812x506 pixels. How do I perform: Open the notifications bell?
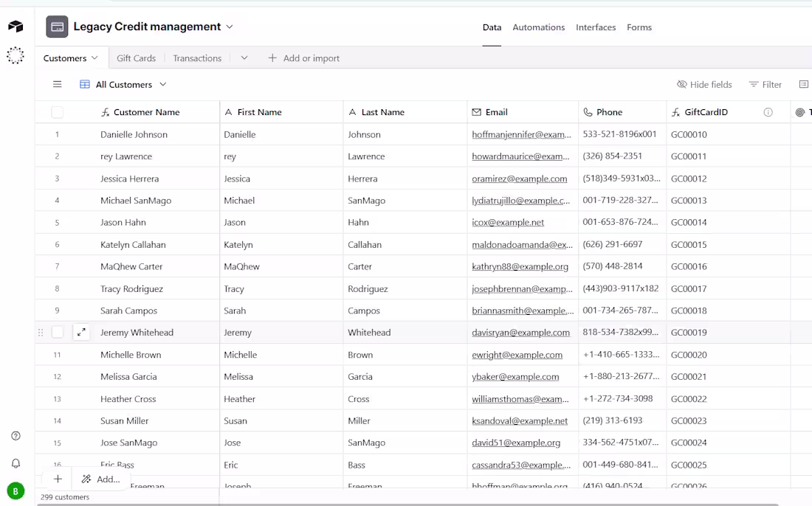(16, 463)
